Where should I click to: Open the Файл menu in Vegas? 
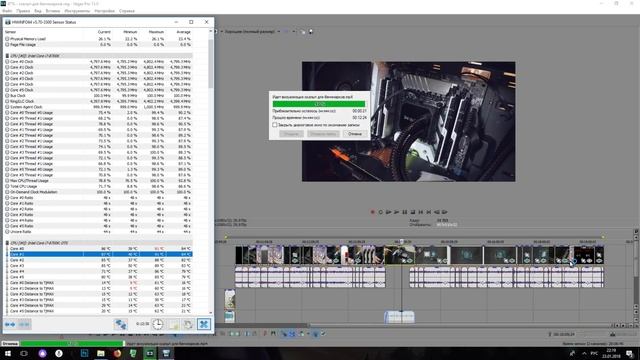pyautogui.click(x=7, y=11)
